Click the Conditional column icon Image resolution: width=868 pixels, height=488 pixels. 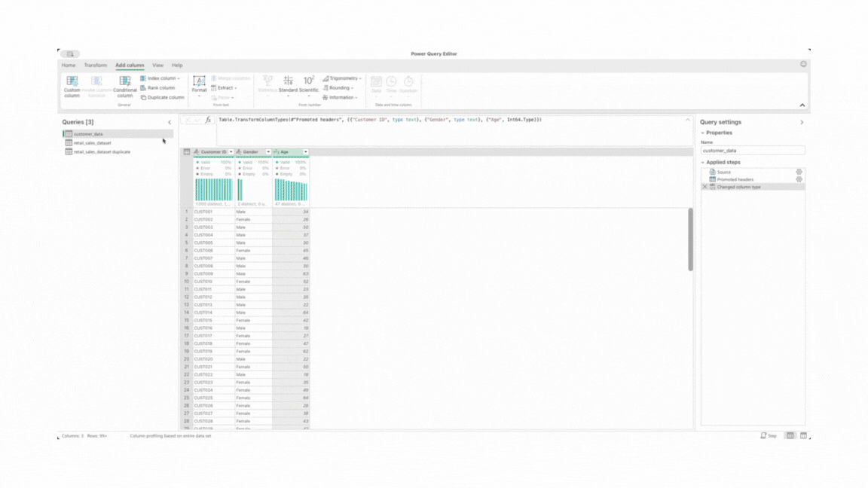(124, 81)
